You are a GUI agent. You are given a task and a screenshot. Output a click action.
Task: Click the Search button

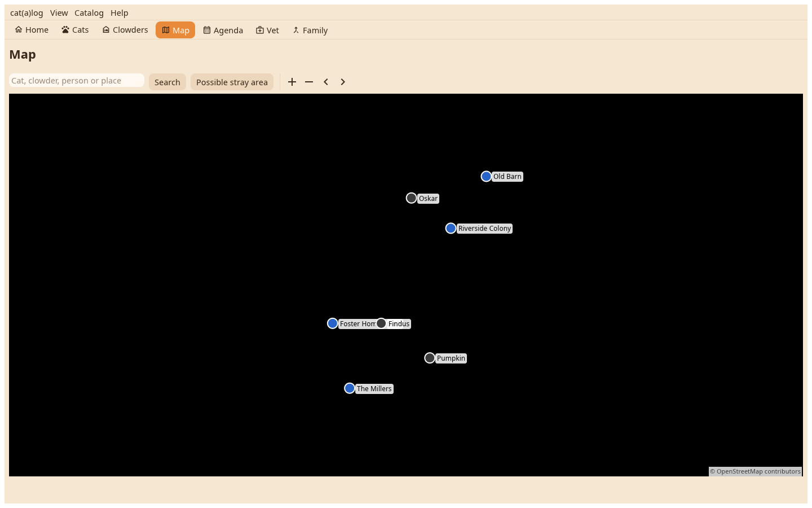pyautogui.click(x=167, y=82)
